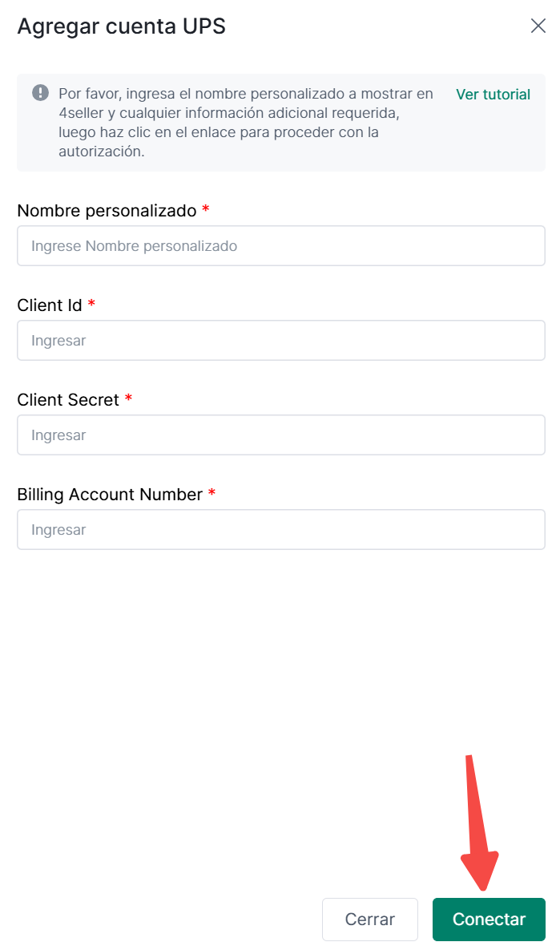Click the Client Id label
This screenshot has width=560, height=950.
tap(49, 305)
